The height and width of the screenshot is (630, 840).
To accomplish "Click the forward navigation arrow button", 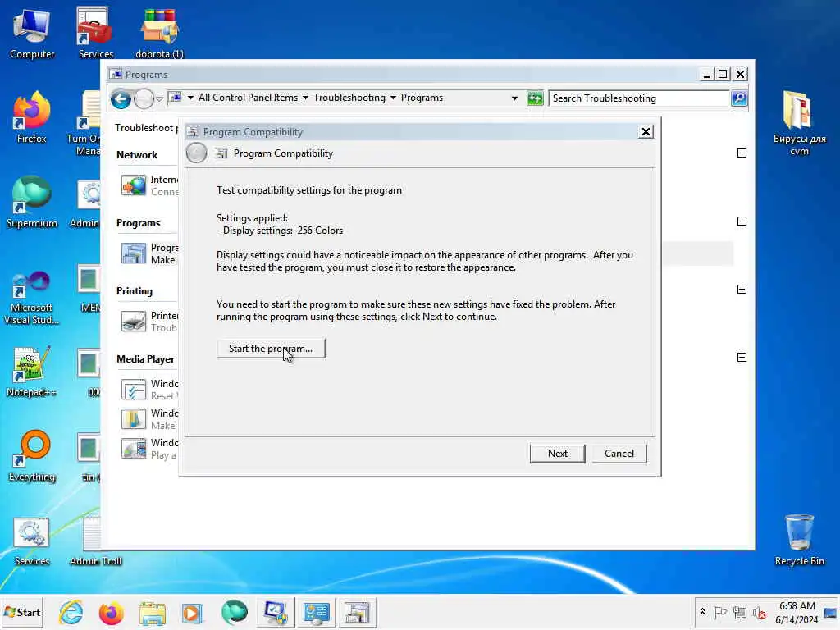I will pos(144,98).
